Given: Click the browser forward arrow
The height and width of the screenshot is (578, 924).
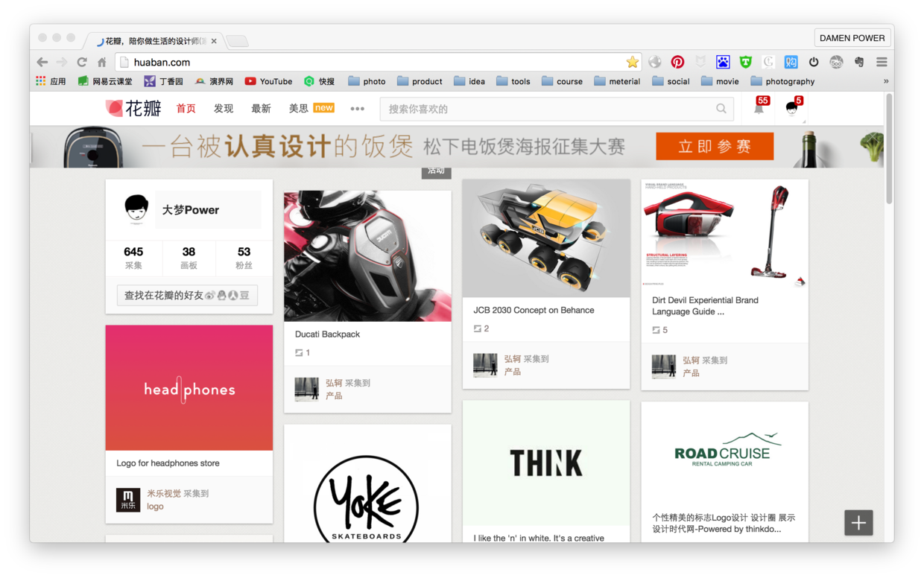Looking at the screenshot, I should pyautogui.click(x=62, y=63).
